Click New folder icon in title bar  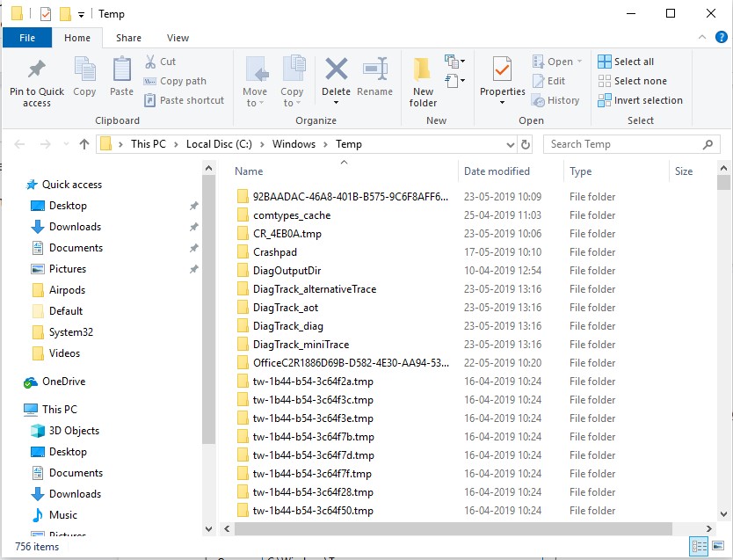[x=65, y=14]
